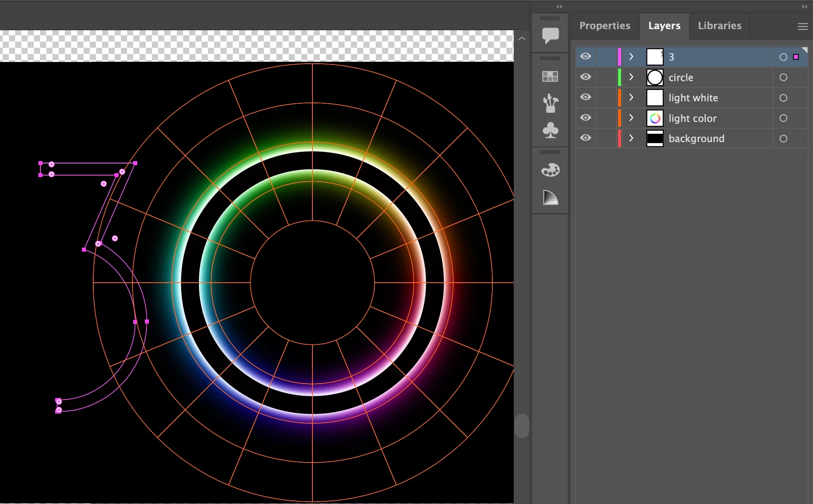Select the light white layer name

pyautogui.click(x=693, y=98)
